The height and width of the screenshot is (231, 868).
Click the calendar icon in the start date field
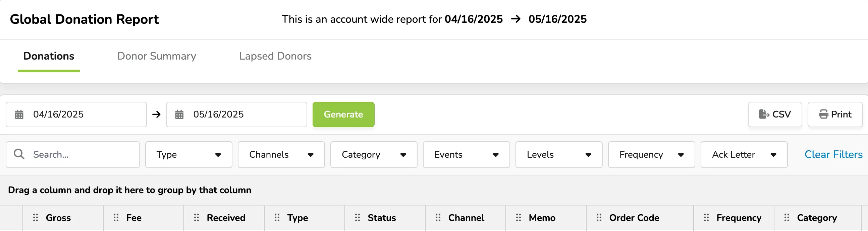point(19,114)
